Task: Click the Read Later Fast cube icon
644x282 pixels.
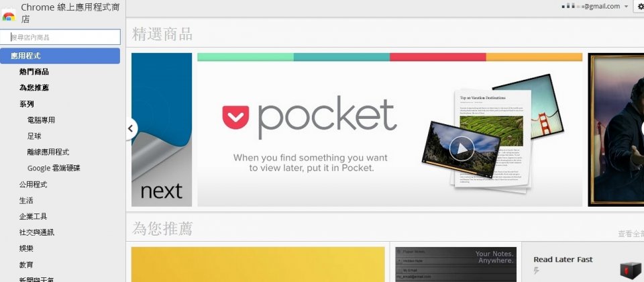Action: [631, 271]
